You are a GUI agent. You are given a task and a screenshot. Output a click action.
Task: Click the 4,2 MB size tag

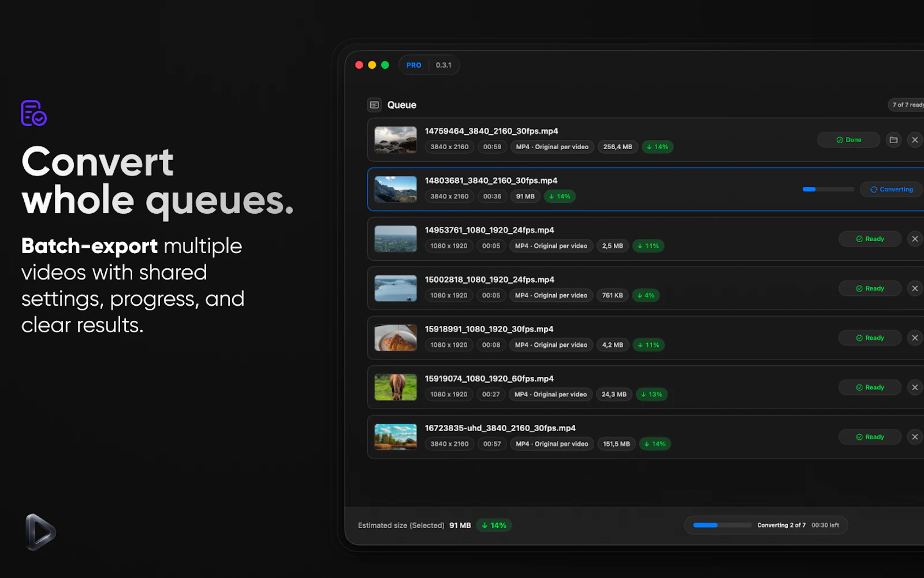(612, 345)
